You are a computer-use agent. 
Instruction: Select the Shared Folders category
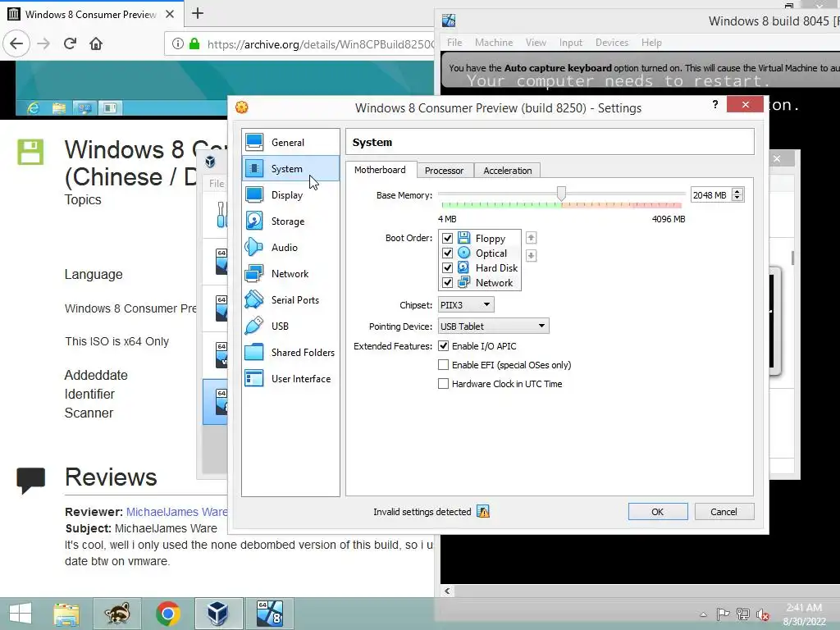click(x=290, y=353)
